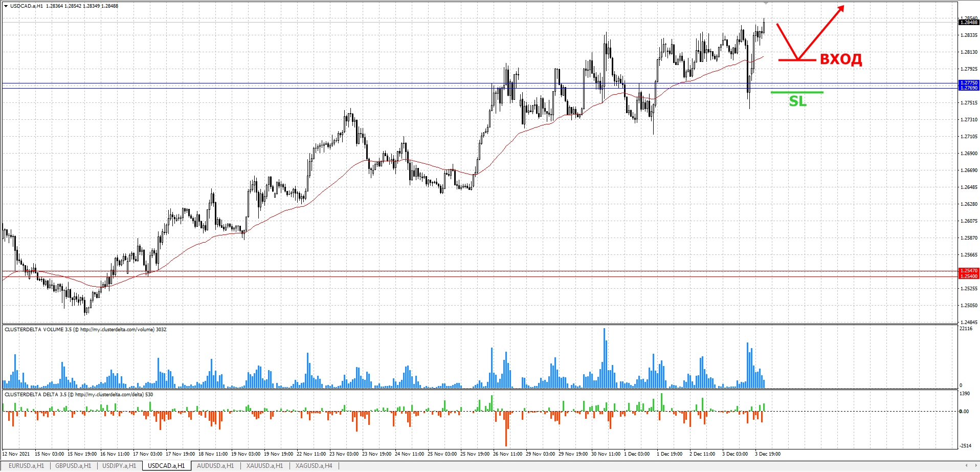980x472 pixels.
Task: Click the 26 Nov 11:00 time label
Action: coord(508,454)
